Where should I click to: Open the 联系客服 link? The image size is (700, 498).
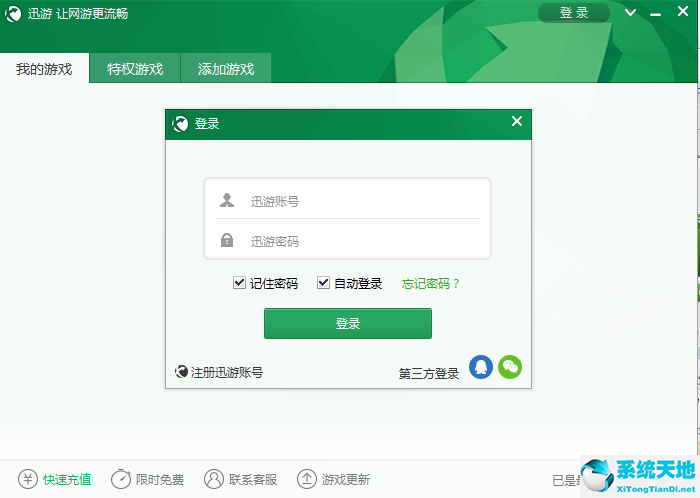click(253, 480)
